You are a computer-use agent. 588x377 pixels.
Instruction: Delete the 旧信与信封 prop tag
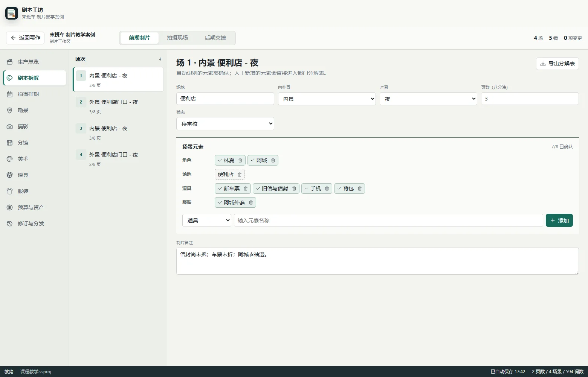tap(294, 188)
